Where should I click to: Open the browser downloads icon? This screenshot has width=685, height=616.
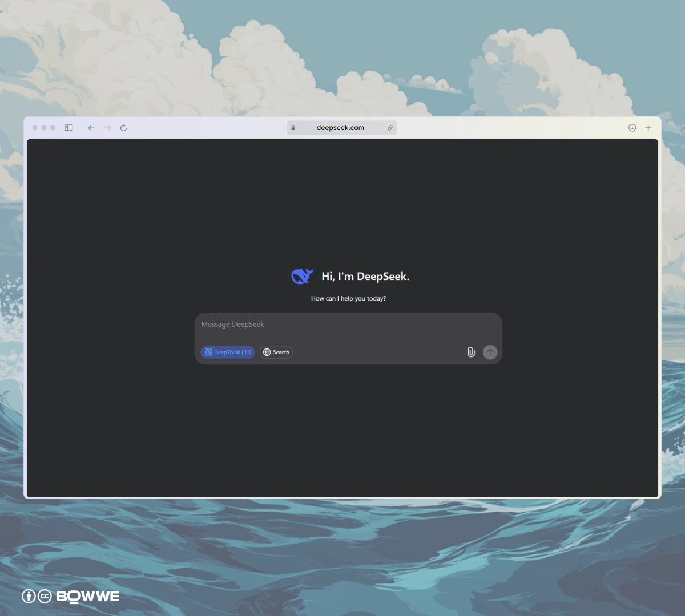[x=632, y=128]
